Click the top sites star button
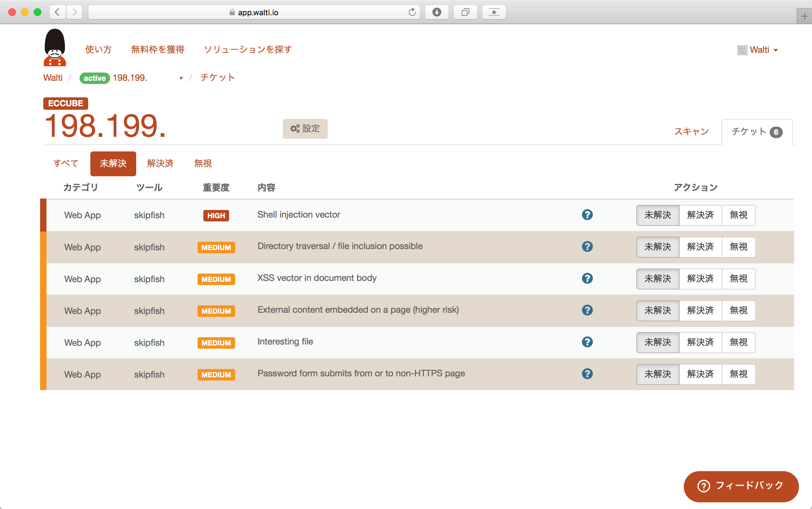Viewport: 812px width, 509px height. click(494, 12)
